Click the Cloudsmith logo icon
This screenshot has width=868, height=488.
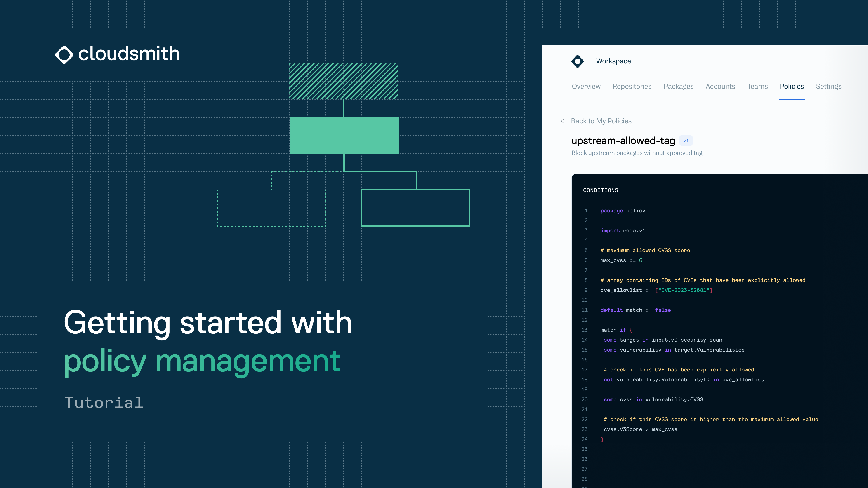[x=64, y=54]
